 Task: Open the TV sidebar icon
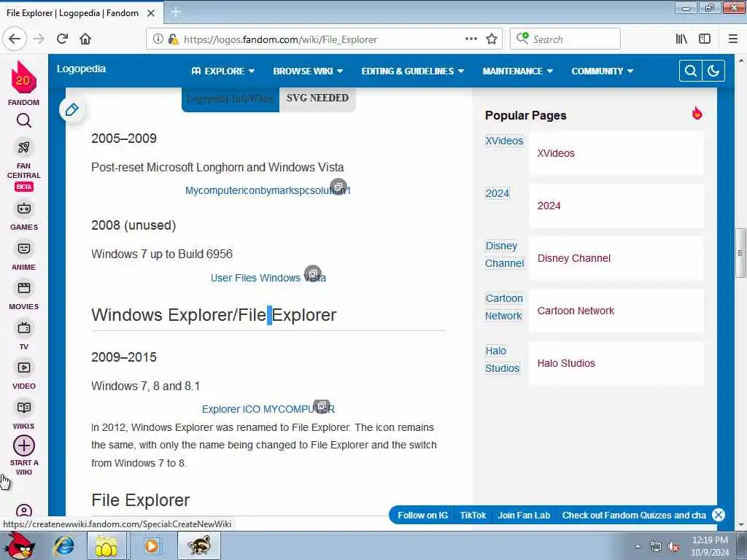pos(24,328)
